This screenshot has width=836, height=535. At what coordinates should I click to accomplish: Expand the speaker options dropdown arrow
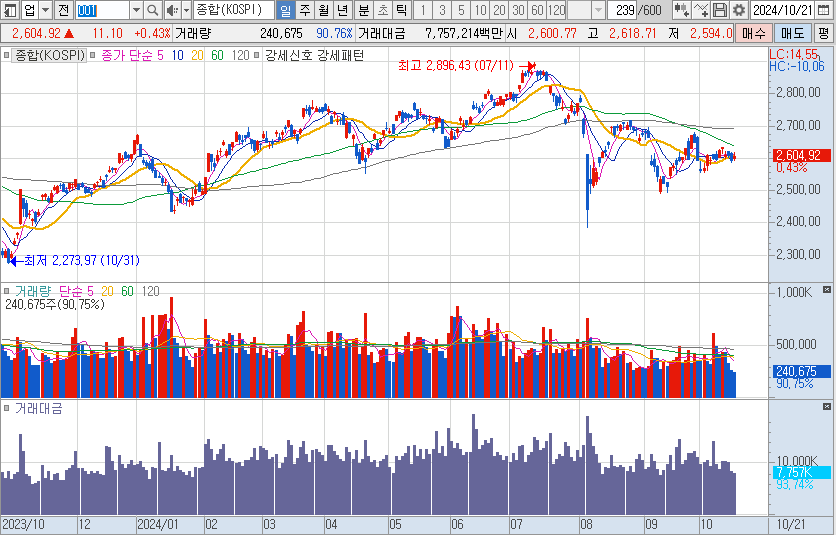pos(186,10)
